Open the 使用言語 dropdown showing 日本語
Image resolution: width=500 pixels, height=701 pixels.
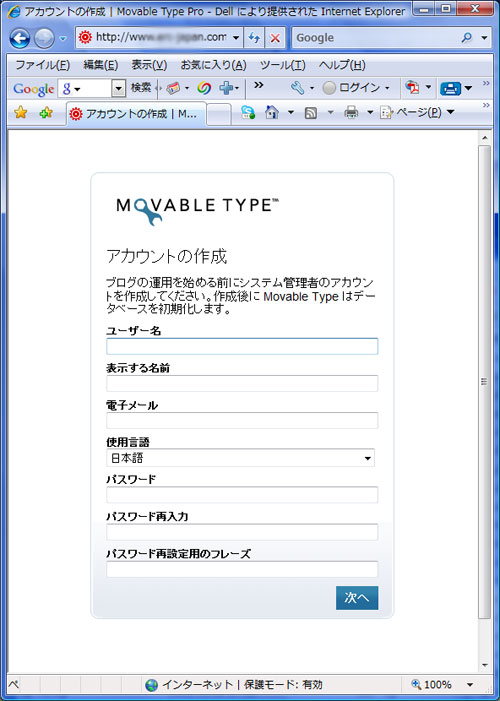[x=241, y=458]
